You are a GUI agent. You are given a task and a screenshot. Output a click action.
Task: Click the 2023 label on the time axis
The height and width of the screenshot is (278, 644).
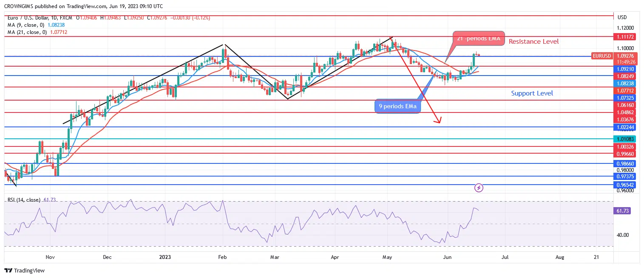[x=165, y=257]
